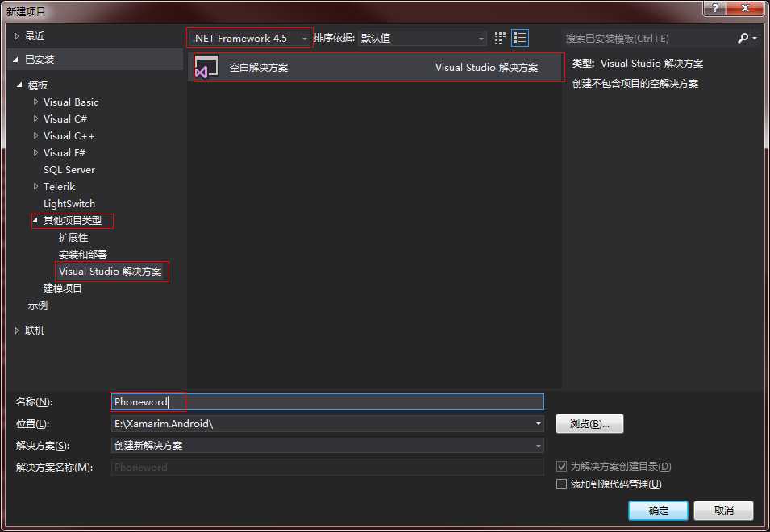Select the 示例 tree item
Image resolution: width=770 pixels, height=532 pixels.
[x=38, y=305]
